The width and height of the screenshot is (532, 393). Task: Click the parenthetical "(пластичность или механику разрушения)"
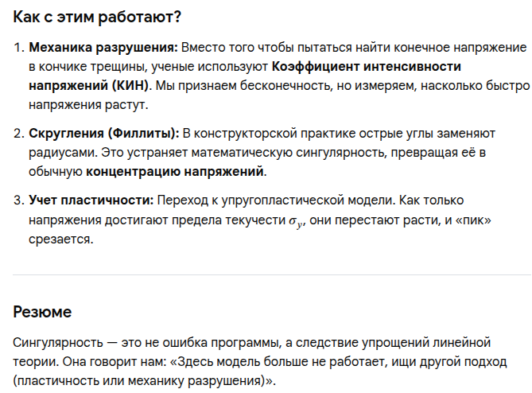[x=141, y=381]
